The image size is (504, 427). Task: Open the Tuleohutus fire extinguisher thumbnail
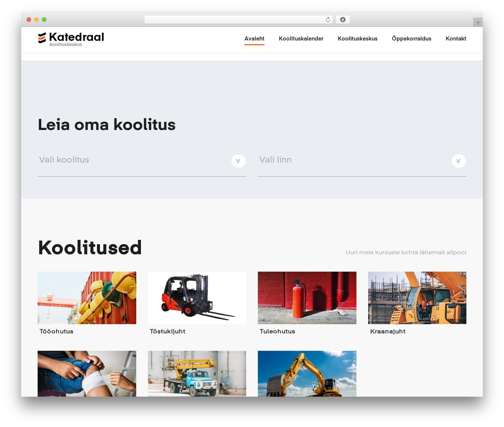307,298
